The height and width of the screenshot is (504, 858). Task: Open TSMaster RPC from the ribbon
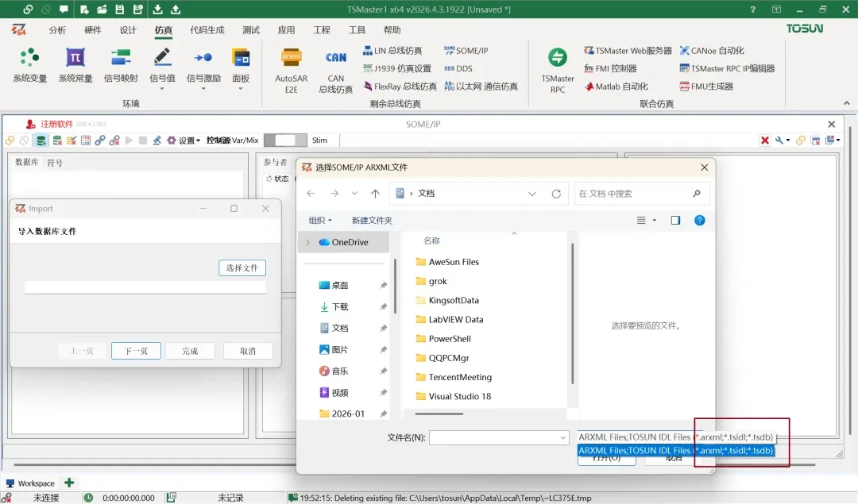pos(556,71)
